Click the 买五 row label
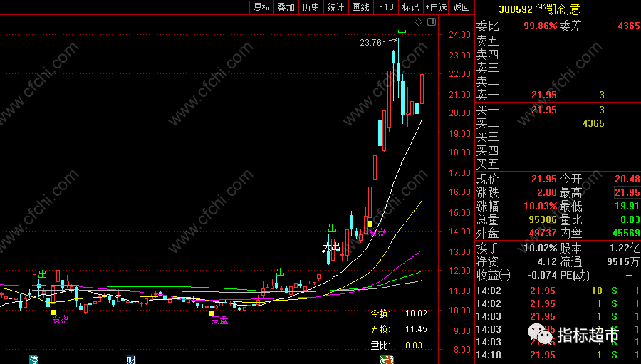Screen dimensions: 641x364 488,164
